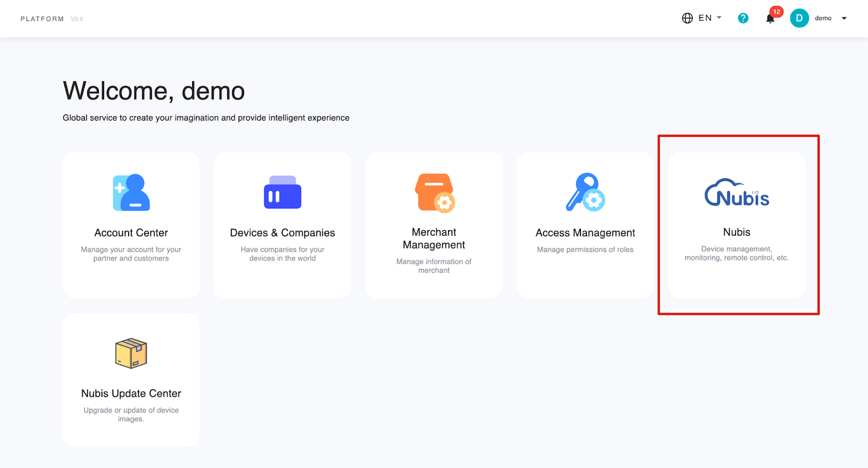868x468 pixels.
Task: Open the Account Center title
Action: [x=131, y=233]
